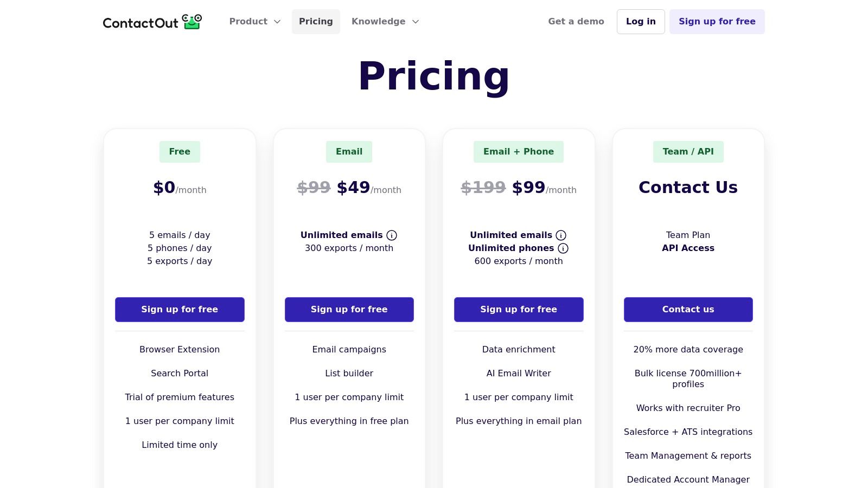
Task: Expand the Knowledge dropdown menu
Action: 385,22
